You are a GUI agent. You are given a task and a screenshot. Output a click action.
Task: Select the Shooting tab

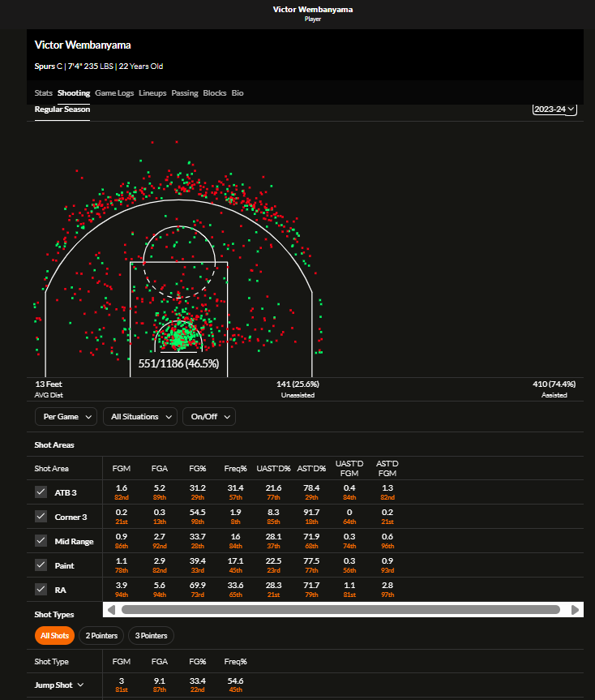tap(74, 92)
